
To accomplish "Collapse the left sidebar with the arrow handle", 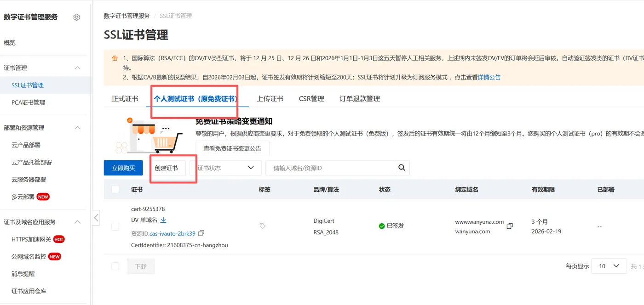I will 96,217.
